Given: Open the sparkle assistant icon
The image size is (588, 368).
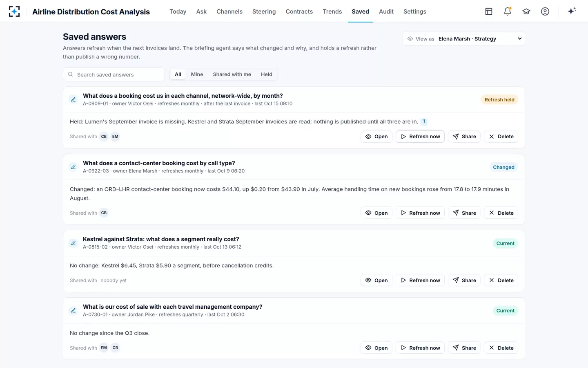Looking at the screenshot, I should point(572,11).
